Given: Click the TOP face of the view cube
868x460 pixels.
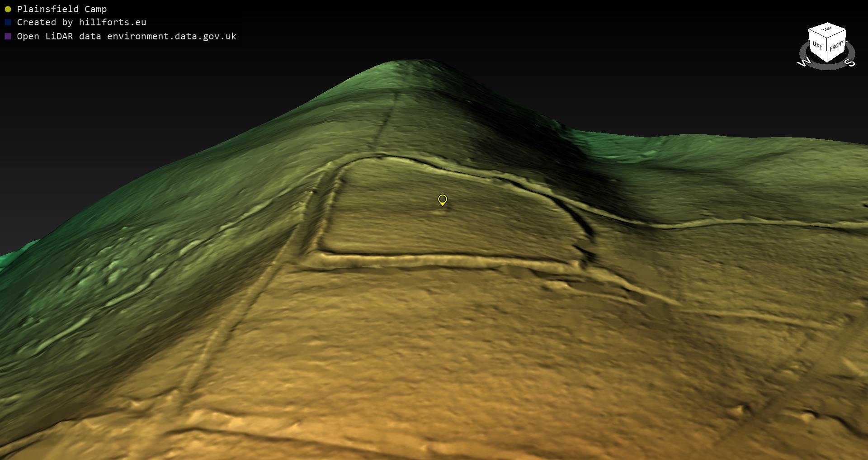Looking at the screenshot, I should (x=827, y=29).
